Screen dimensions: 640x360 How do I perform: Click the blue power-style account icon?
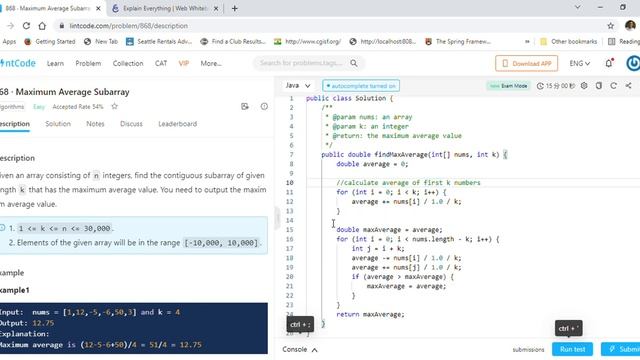click(633, 63)
